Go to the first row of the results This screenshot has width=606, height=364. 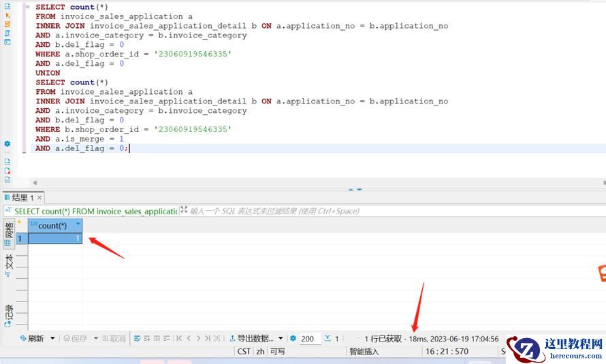coord(178,339)
